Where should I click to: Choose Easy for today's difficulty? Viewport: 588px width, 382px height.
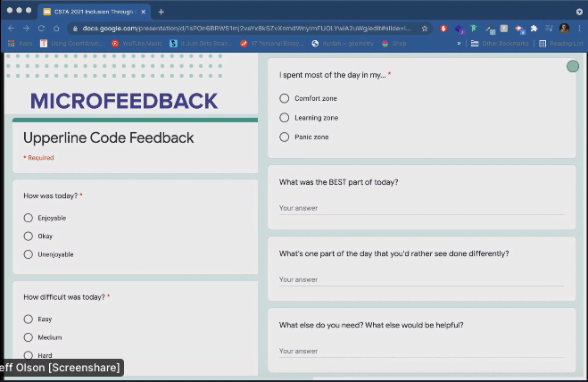[x=29, y=320]
